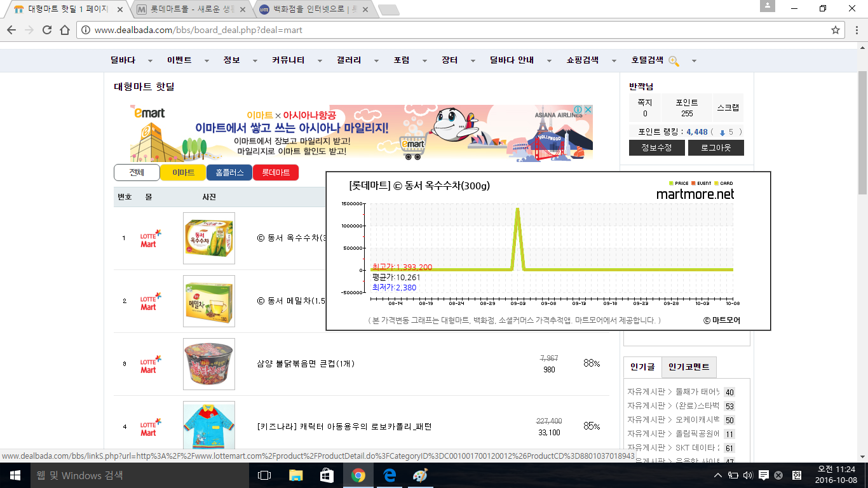The image size is (868, 488).
Task: Switch to the 롯데마트몰 browser tab
Action: pyautogui.click(x=189, y=10)
